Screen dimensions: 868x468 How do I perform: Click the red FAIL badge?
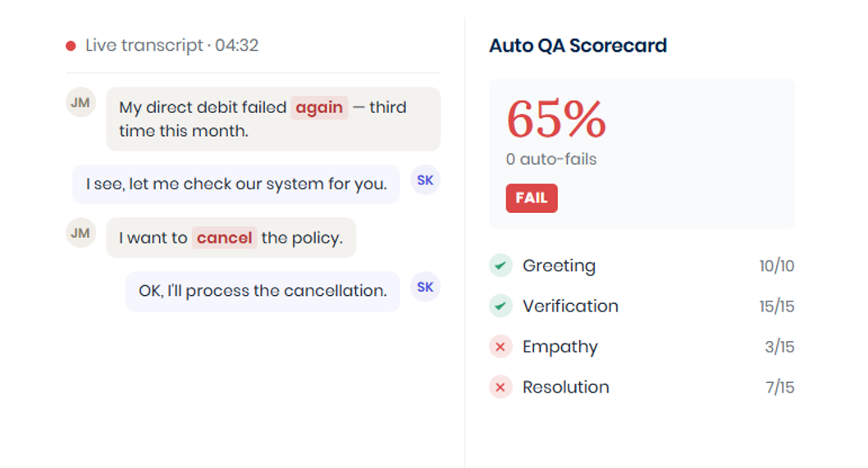(x=532, y=198)
